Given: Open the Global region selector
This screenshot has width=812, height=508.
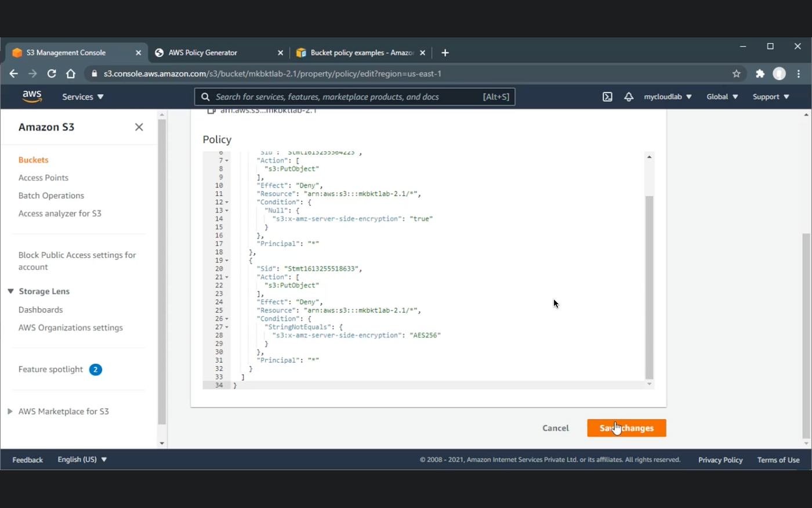Looking at the screenshot, I should (x=721, y=96).
